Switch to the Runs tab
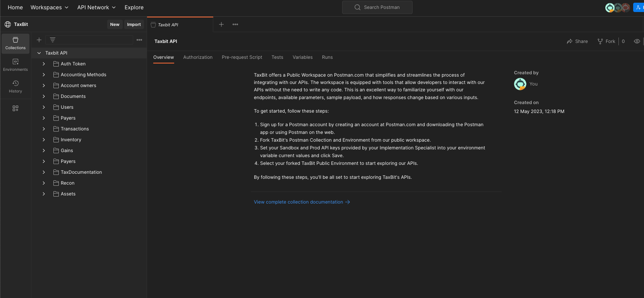This screenshot has width=644, height=298. point(327,57)
